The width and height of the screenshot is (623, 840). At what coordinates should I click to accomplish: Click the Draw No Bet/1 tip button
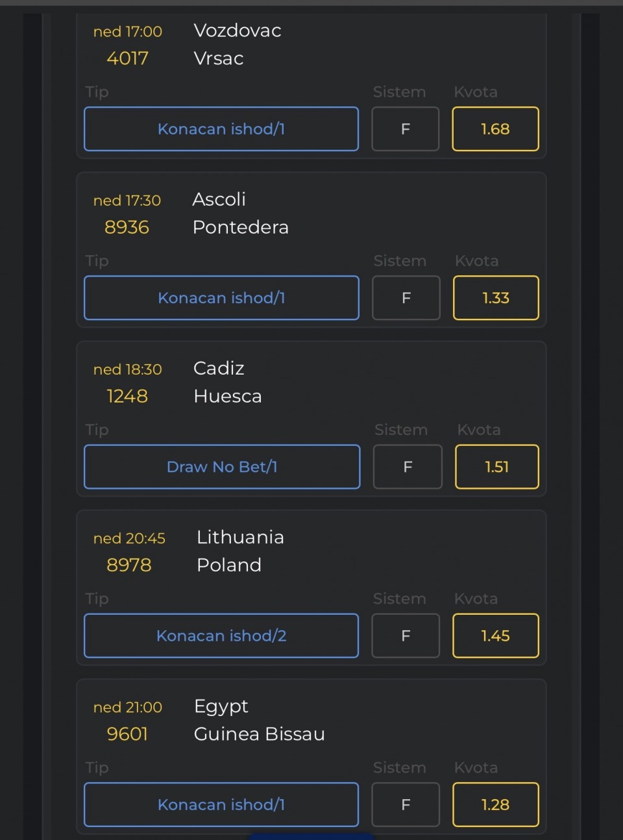(x=222, y=467)
